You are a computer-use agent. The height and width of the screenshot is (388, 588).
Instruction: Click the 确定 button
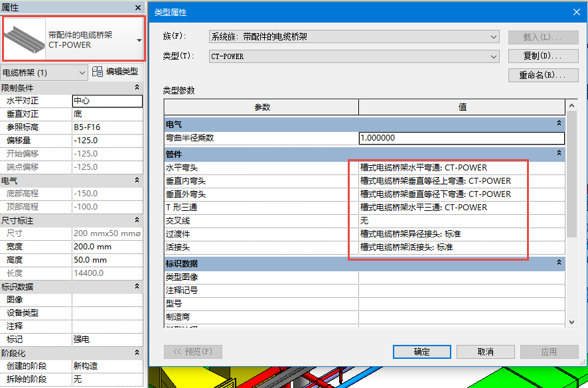click(422, 352)
